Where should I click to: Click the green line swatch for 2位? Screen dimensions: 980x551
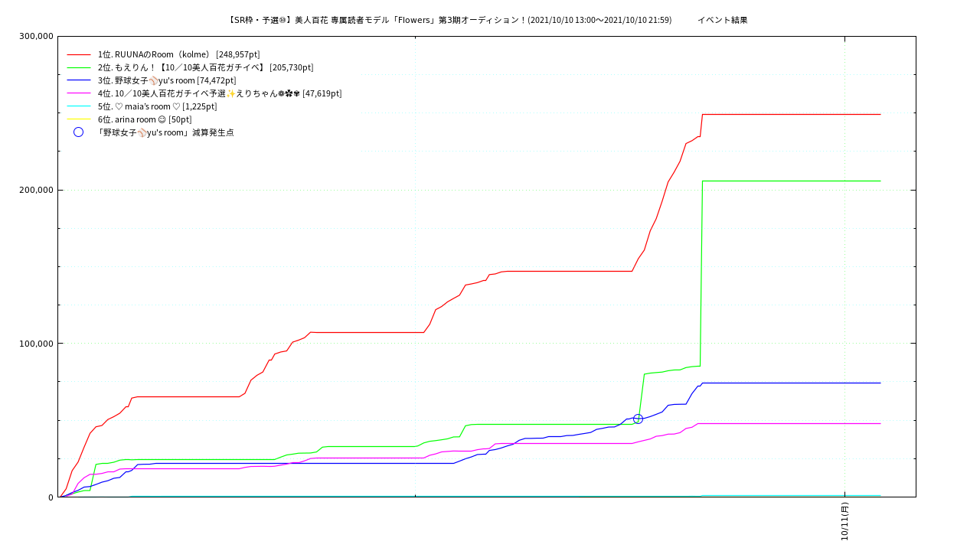click(x=79, y=67)
